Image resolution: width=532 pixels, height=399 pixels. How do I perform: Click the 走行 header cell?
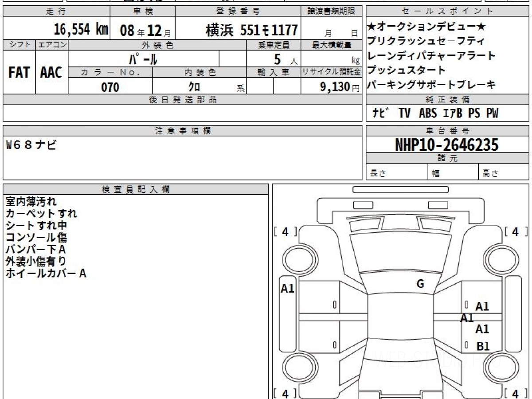click(55, 12)
